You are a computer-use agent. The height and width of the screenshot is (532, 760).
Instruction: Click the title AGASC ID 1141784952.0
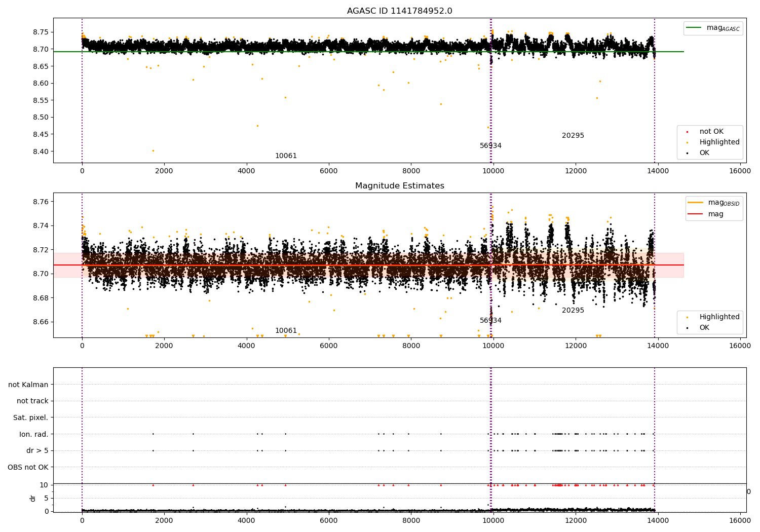point(399,11)
